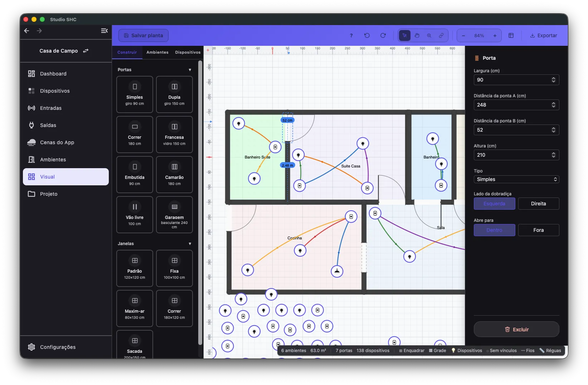
Task: Click Exportar button
Action: [x=543, y=35]
